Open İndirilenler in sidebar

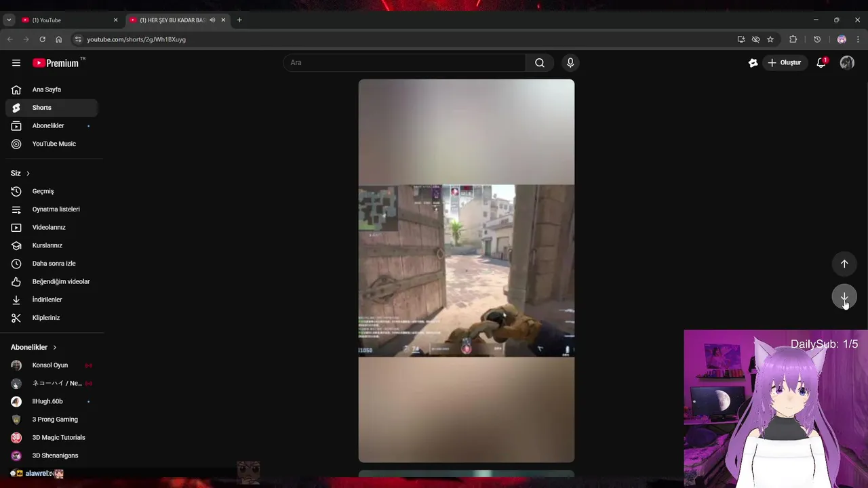[52, 300]
